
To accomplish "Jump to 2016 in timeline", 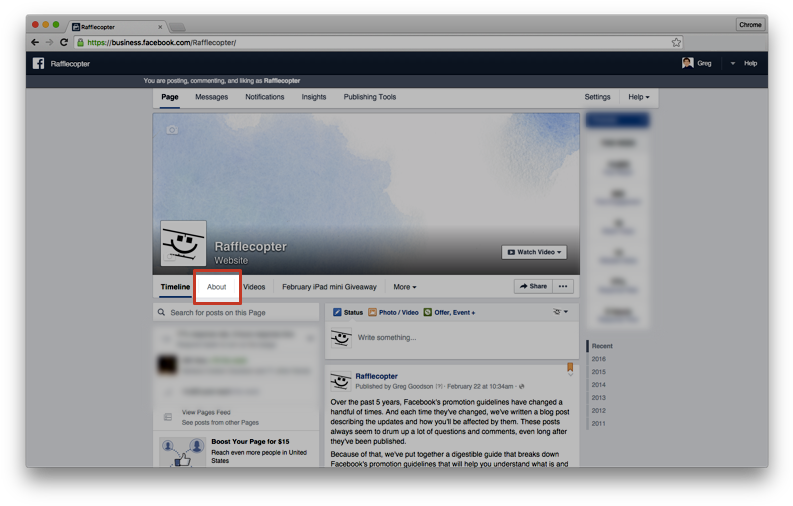I will [598, 359].
